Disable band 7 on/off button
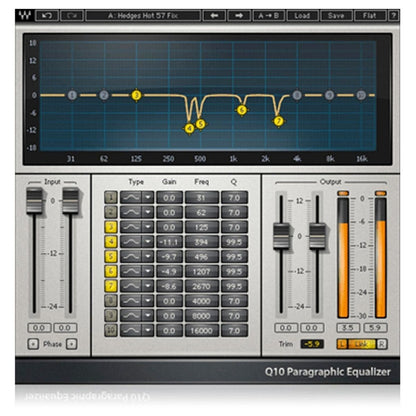Viewport: 416px width, 416px height. (111, 286)
